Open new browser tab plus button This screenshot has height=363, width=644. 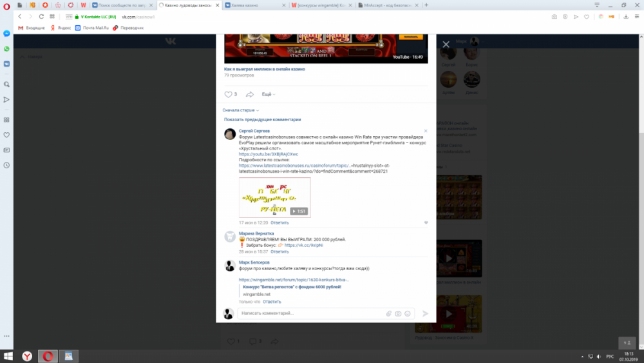click(x=426, y=5)
